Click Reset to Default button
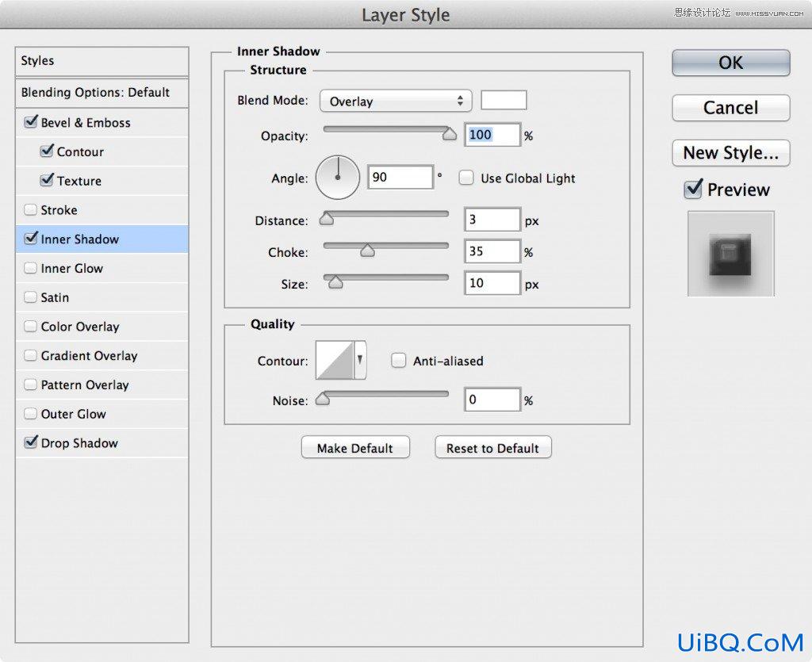This screenshot has height=662, width=812. tap(493, 448)
